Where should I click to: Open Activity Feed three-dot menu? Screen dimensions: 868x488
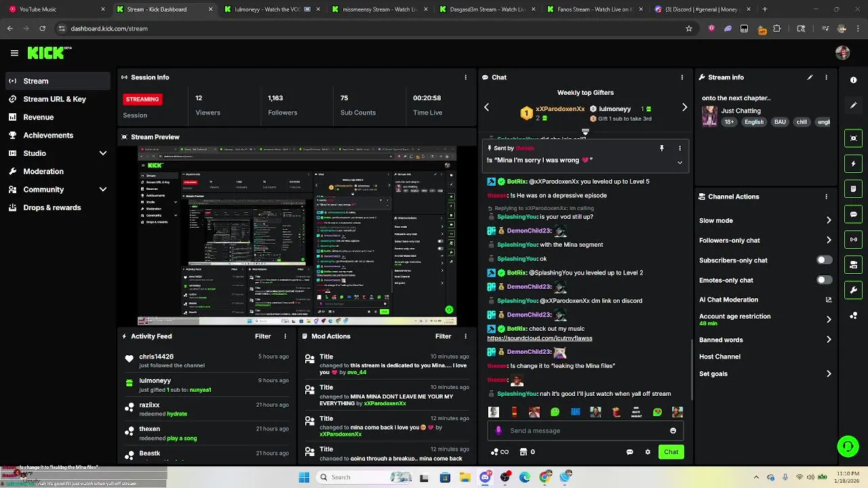tap(285, 336)
